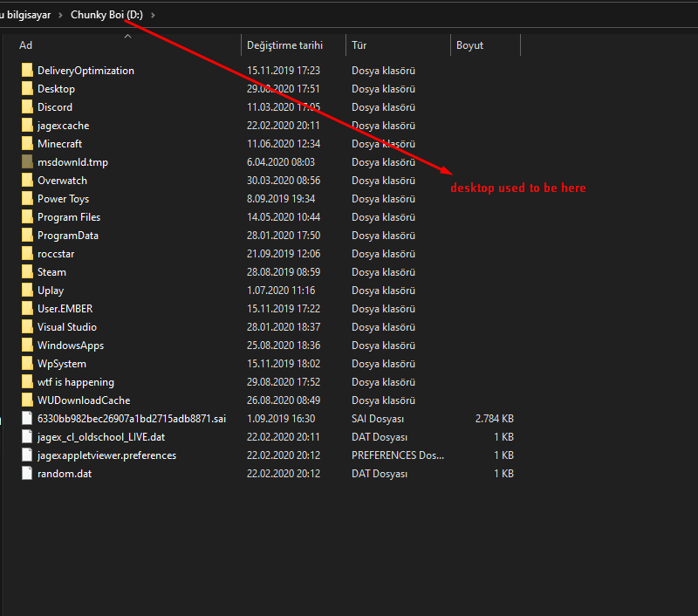Select the Discord folder name

click(x=55, y=107)
